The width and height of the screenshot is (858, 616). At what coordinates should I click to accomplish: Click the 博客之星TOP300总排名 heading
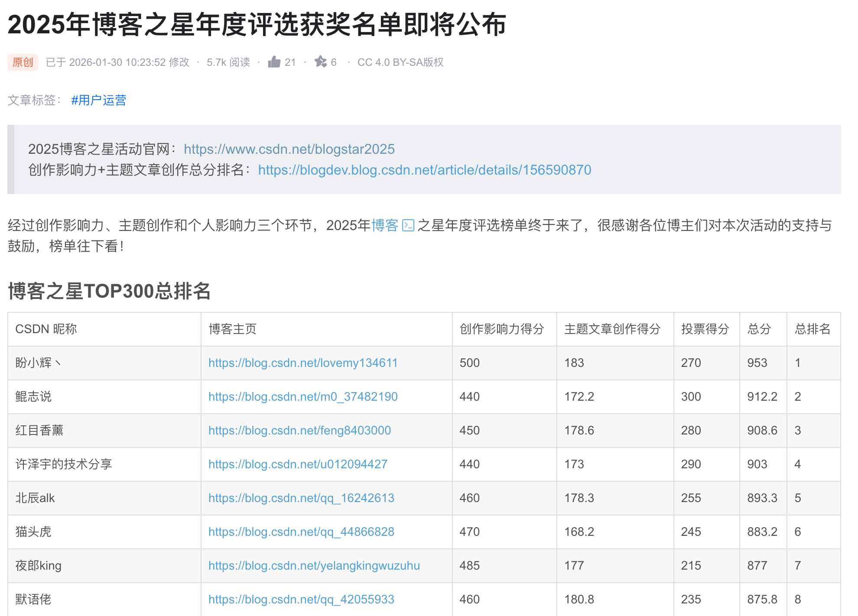point(109,291)
